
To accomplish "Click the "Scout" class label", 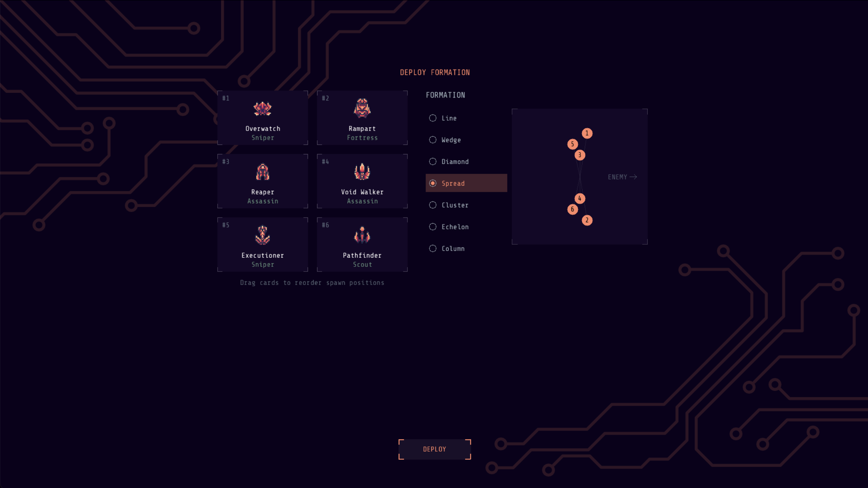I will (362, 265).
